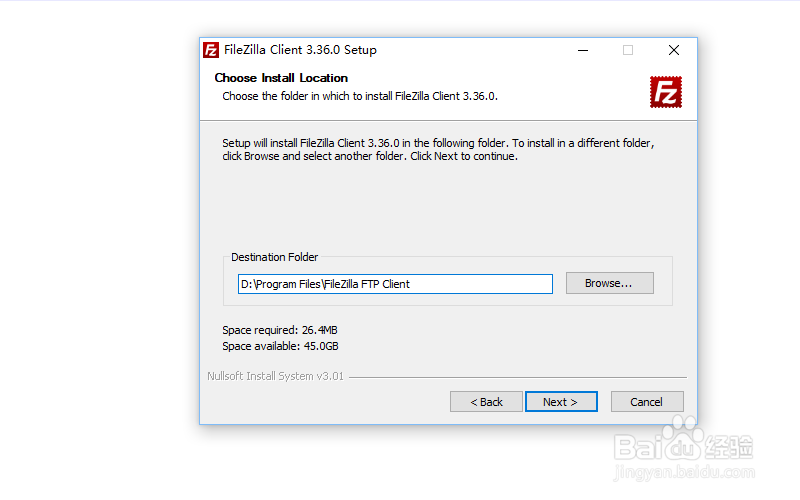Minimize the FileZilla setup window

pyautogui.click(x=582, y=50)
